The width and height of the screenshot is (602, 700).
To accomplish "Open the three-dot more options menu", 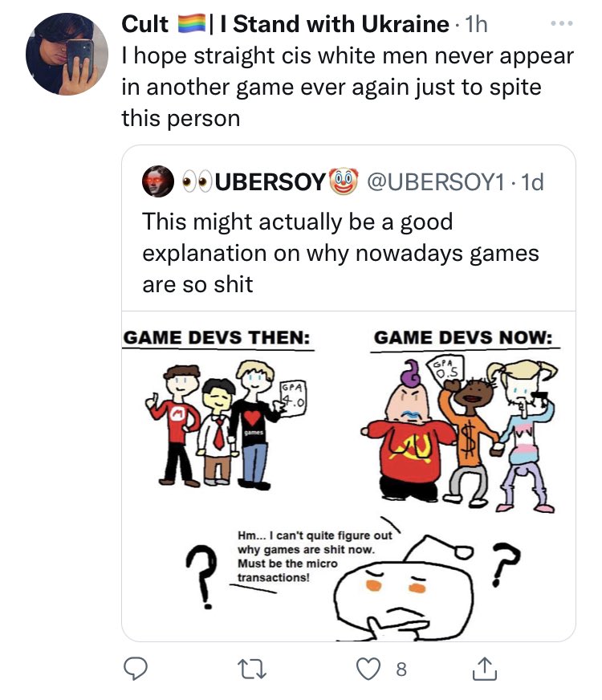I will point(562,22).
